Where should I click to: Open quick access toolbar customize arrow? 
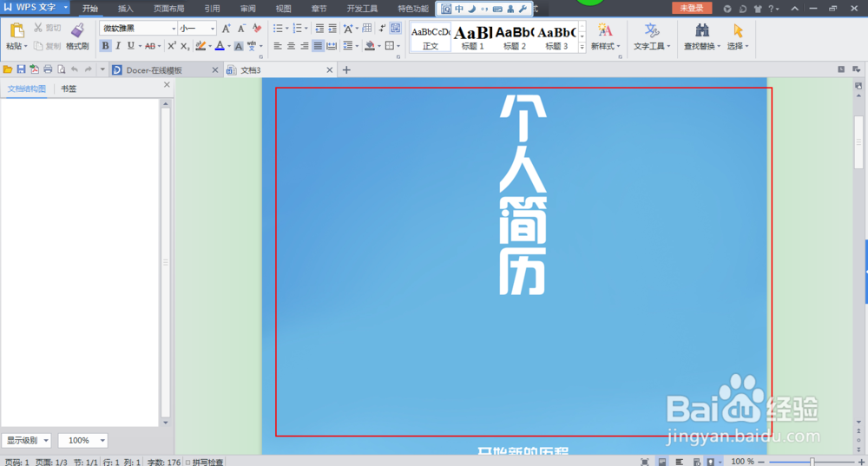102,69
